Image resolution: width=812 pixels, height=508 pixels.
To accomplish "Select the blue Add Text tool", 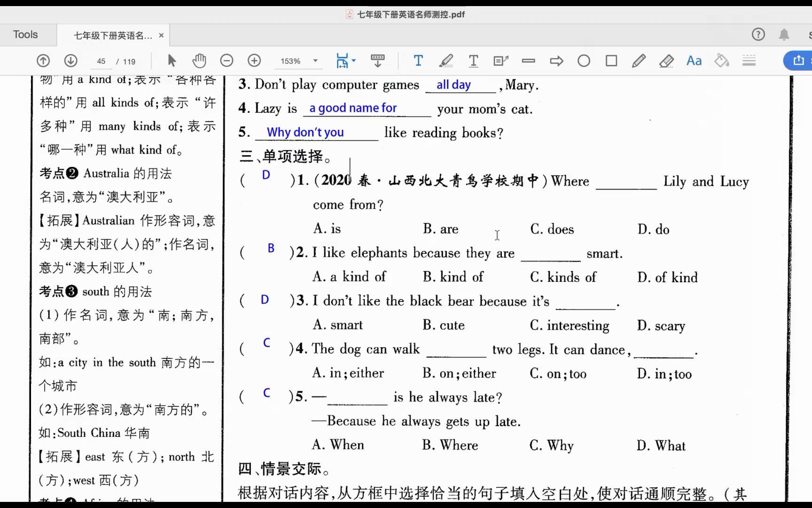I will 418,61.
